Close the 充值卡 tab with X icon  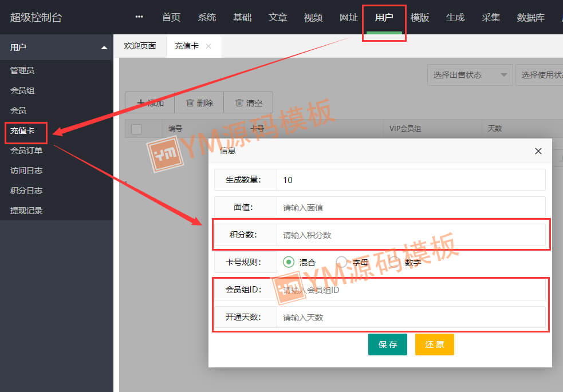point(208,46)
